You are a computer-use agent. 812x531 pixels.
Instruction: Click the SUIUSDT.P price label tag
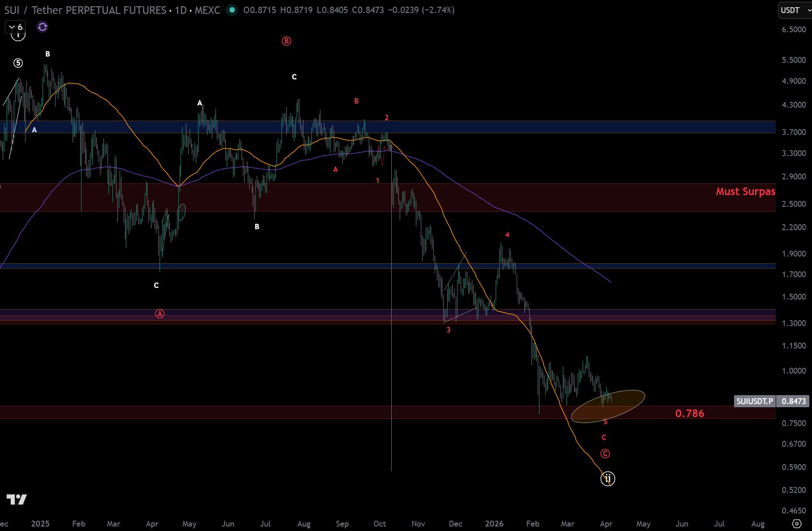(755, 401)
